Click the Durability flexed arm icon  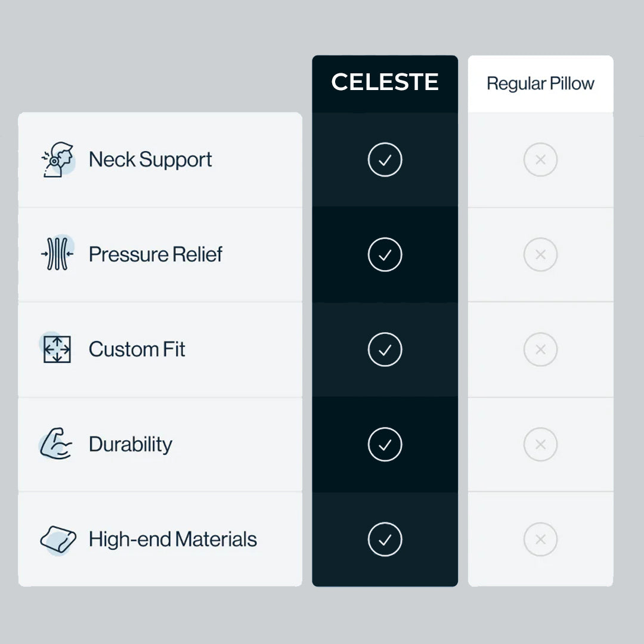[57, 444]
